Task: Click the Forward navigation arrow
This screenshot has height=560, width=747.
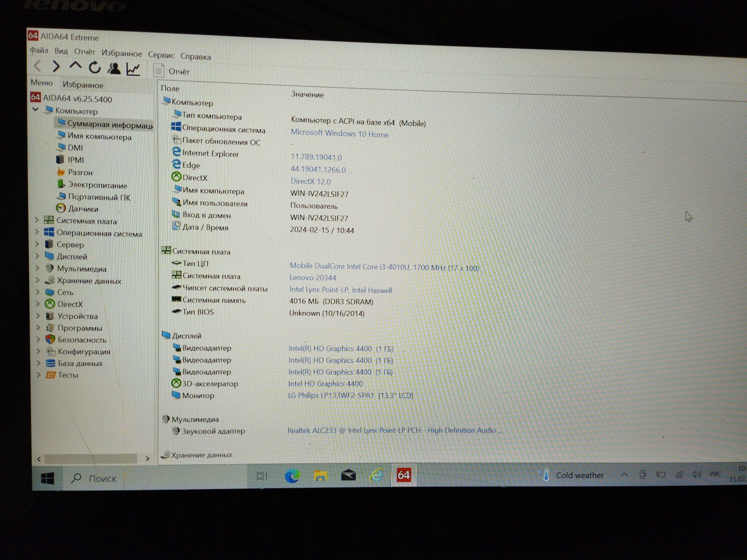Action: click(56, 66)
